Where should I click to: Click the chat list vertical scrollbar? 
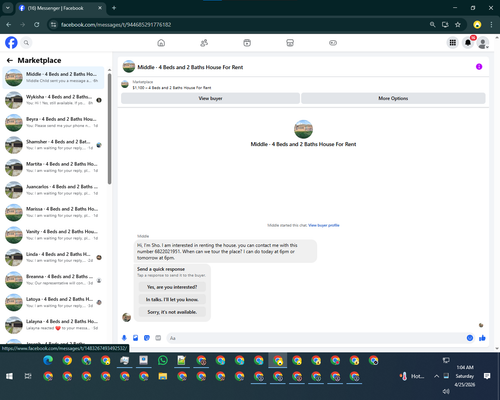pyautogui.click(x=109, y=128)
